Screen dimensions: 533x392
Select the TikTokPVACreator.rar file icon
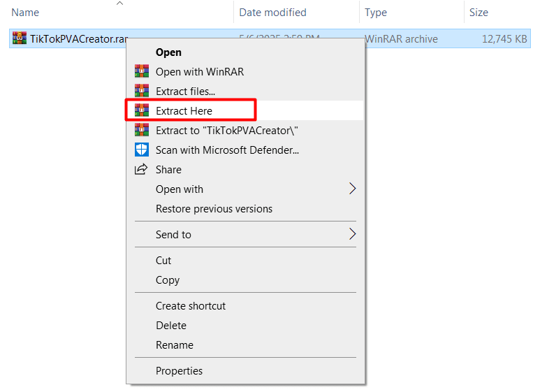(x=20, y=38)
